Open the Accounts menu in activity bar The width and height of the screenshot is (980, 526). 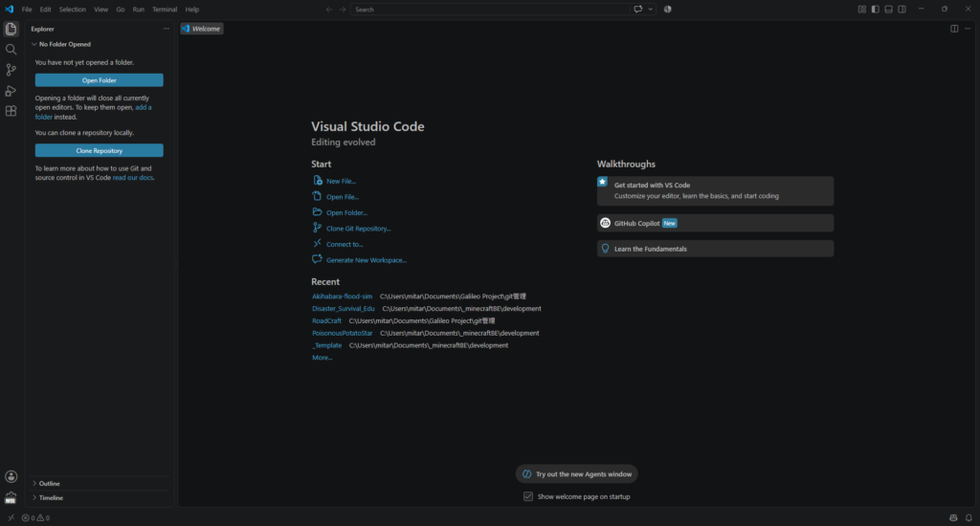pos(11,476)
